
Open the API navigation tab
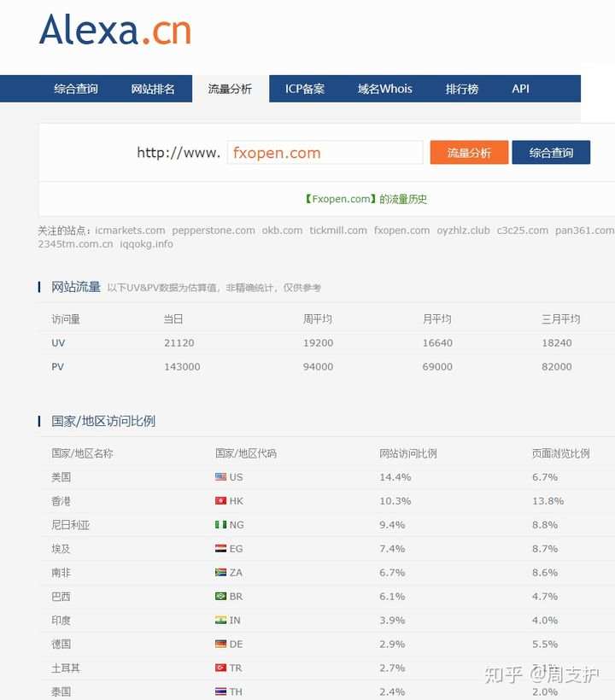pyautogui.click(x=521, y=89)
